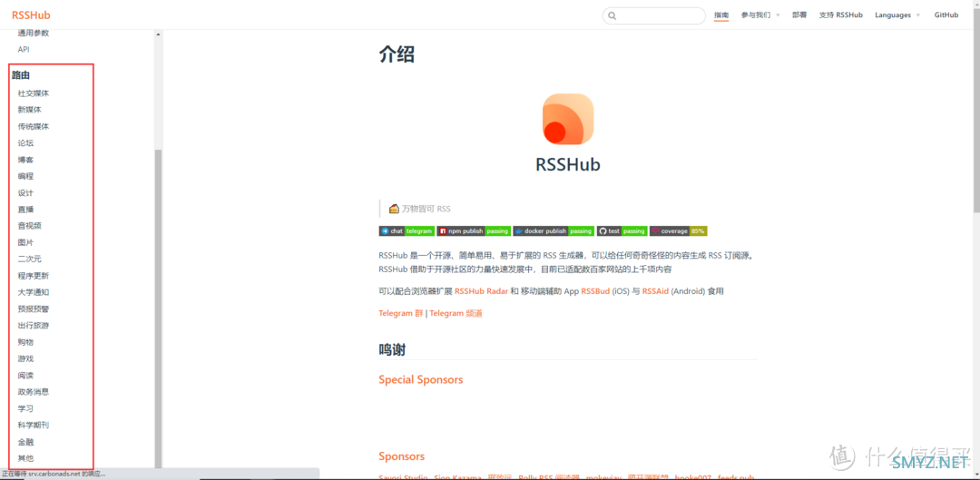980x480 pixels.
Task: Open the 学习 route category
Action: tap(25, 408)
